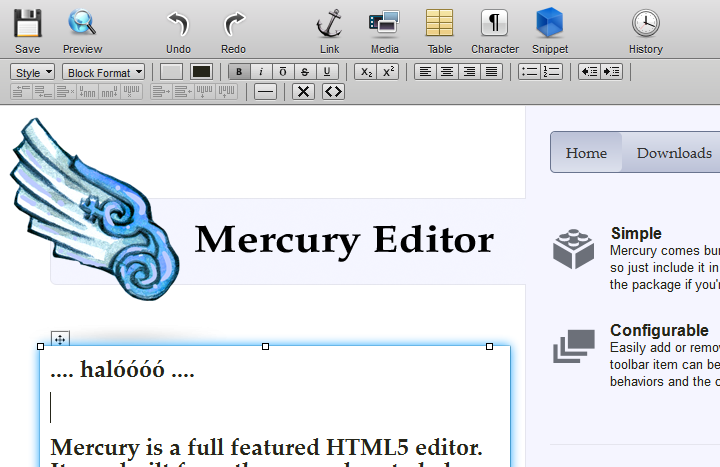Toggle overline formatting
The image size is (720, 467).
[x=283, y=72]
